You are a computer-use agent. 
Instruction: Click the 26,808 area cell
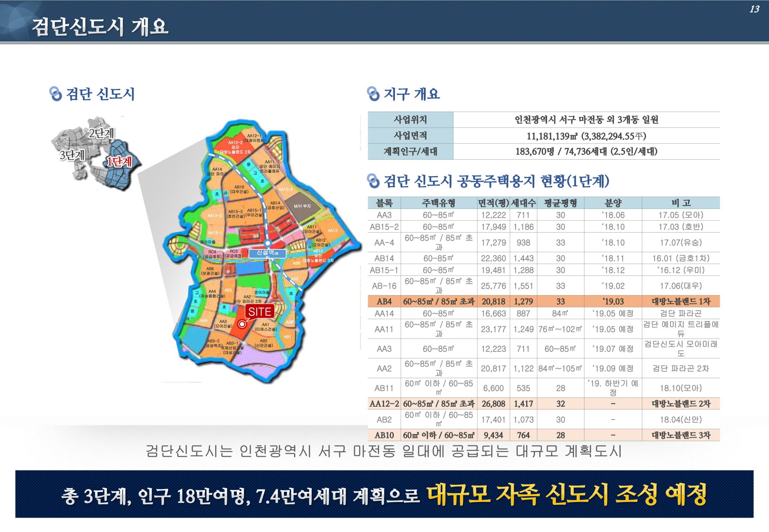point(493,404)
